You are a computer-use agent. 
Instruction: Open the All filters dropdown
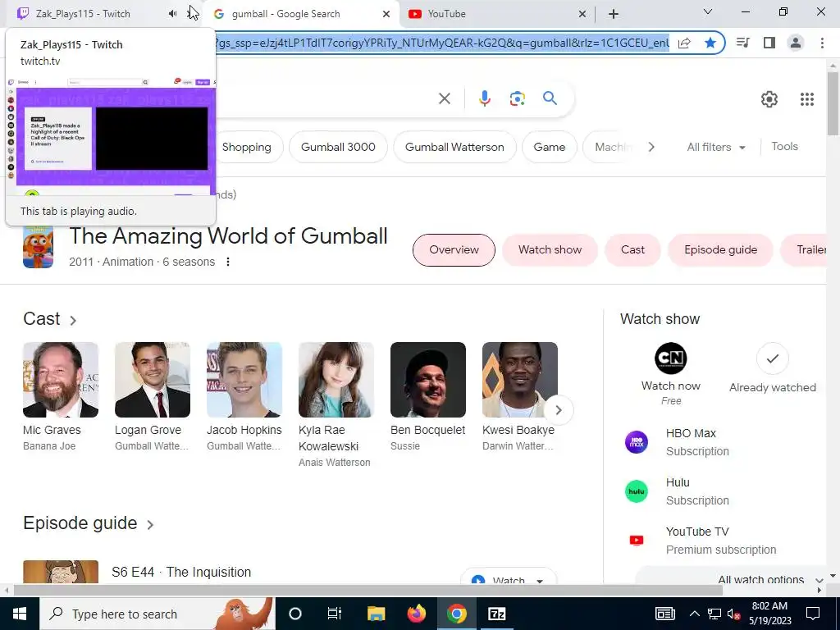click(716, 147)
